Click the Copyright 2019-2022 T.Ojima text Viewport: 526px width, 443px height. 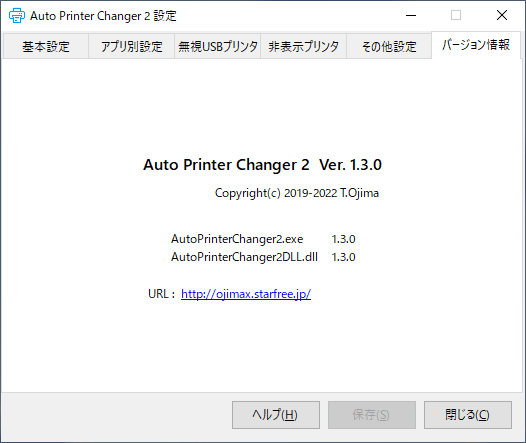[x=297, y=193]
